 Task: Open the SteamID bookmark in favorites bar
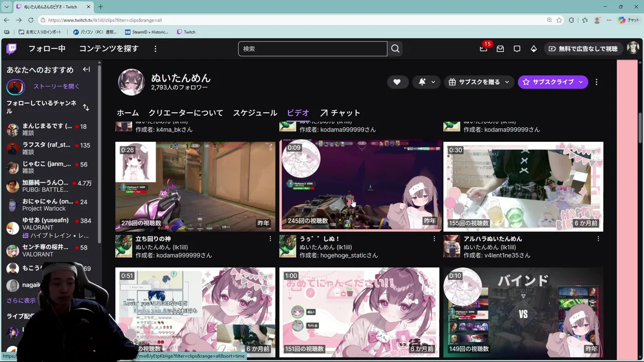click(x=146, y=32)
